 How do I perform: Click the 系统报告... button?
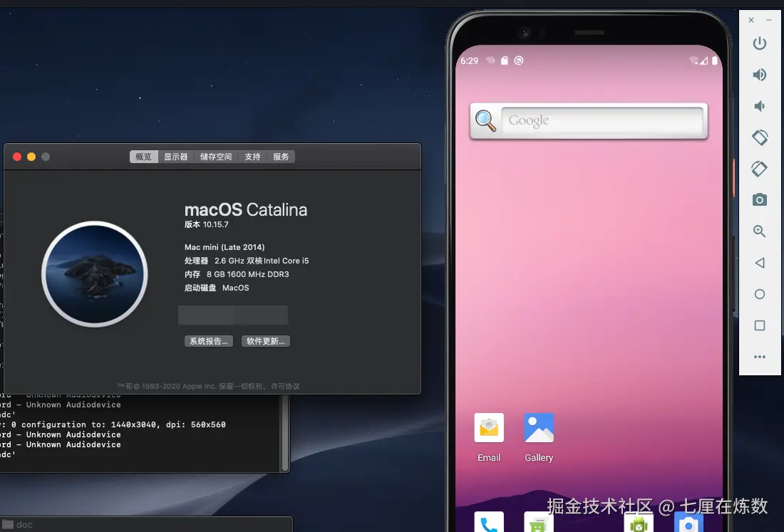(x=209, y=341)
